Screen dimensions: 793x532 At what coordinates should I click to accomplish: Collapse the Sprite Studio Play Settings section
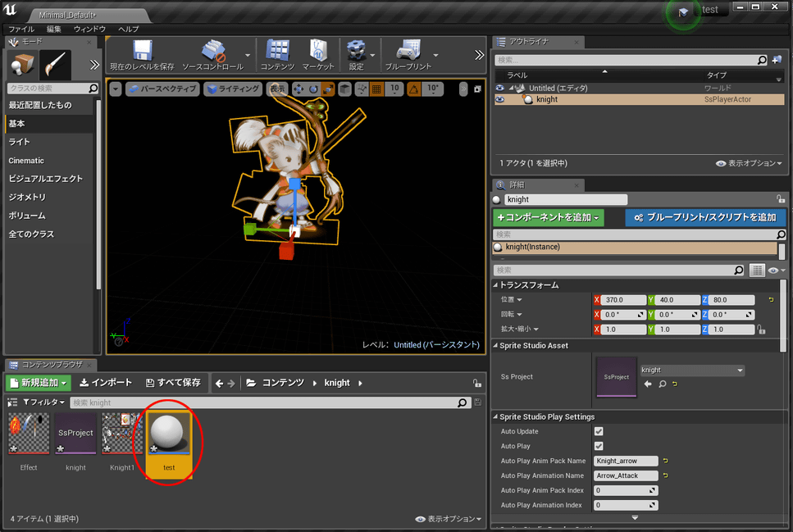tap(495, 416)
